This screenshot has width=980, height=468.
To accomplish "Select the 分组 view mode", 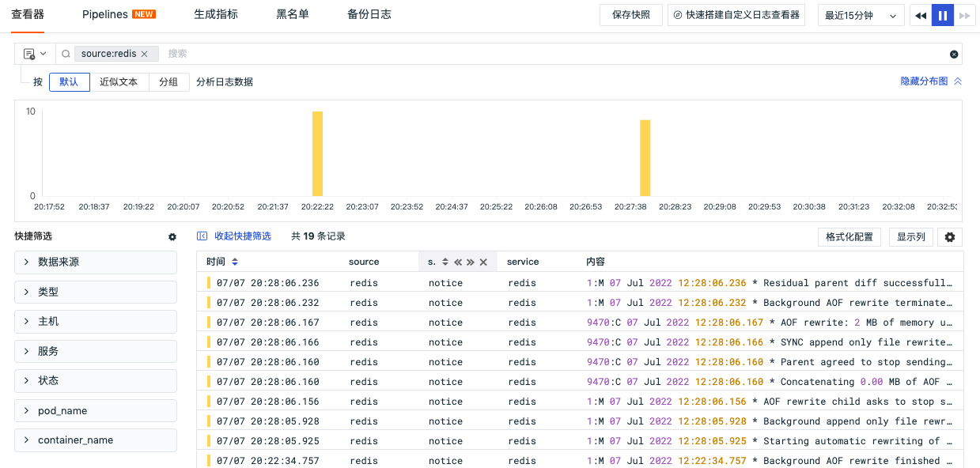I will [x=168, y=81].
